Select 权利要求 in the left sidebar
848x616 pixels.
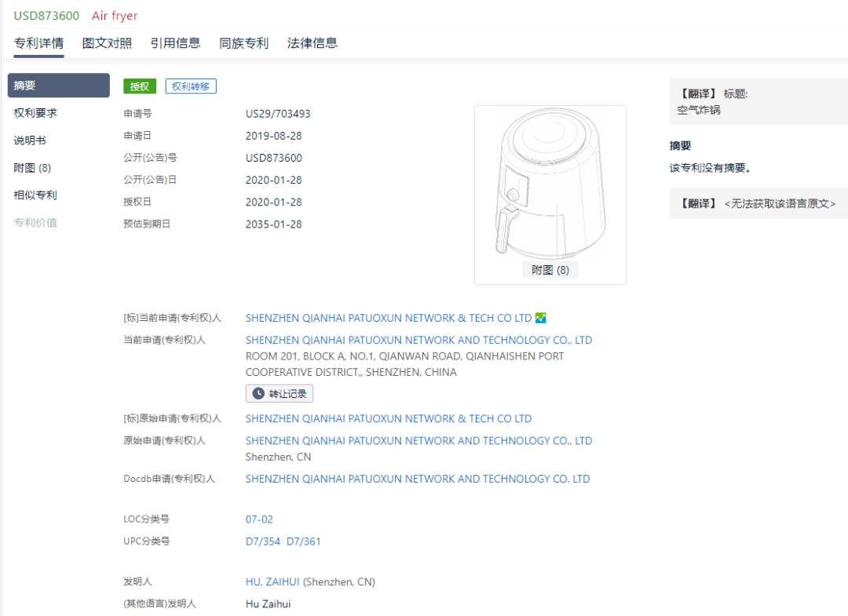point(35,113)
